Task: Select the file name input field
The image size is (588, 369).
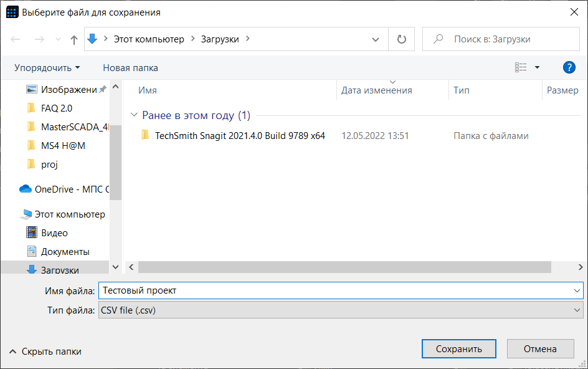Action: coord(339,290)
